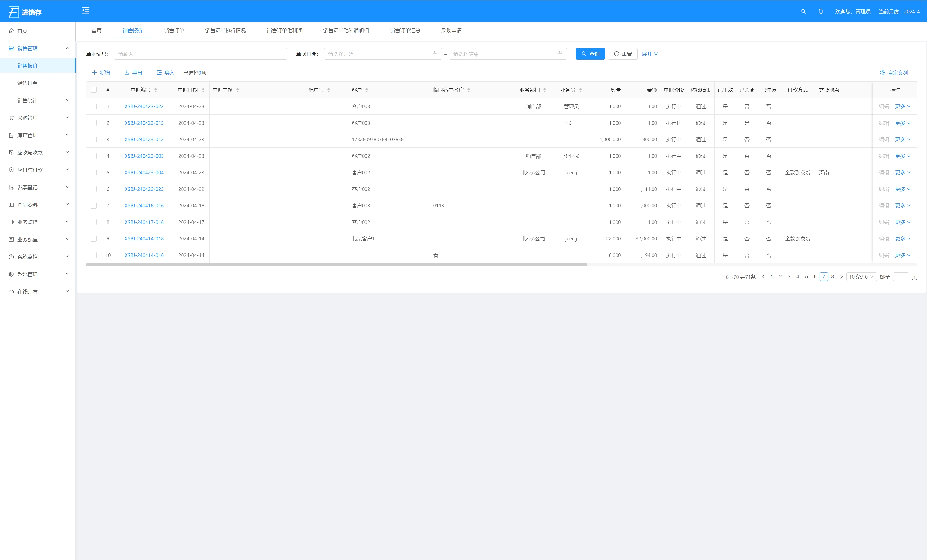Viewport: 927px width, 560px height.
Task: Click the 跳至 page jump input
Action: tap(901, 276)
